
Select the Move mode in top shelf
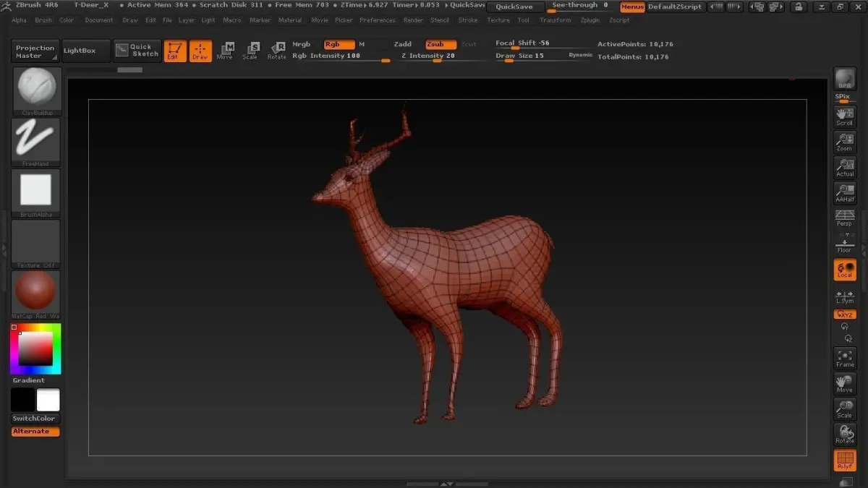(x=225, y=51)
